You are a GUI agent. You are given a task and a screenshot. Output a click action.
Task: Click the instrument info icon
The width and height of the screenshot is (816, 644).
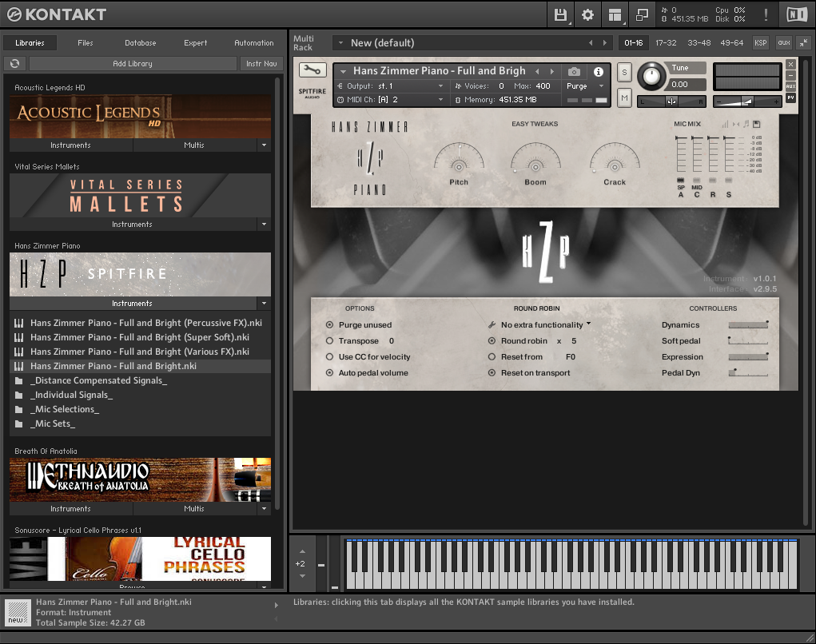599,71
